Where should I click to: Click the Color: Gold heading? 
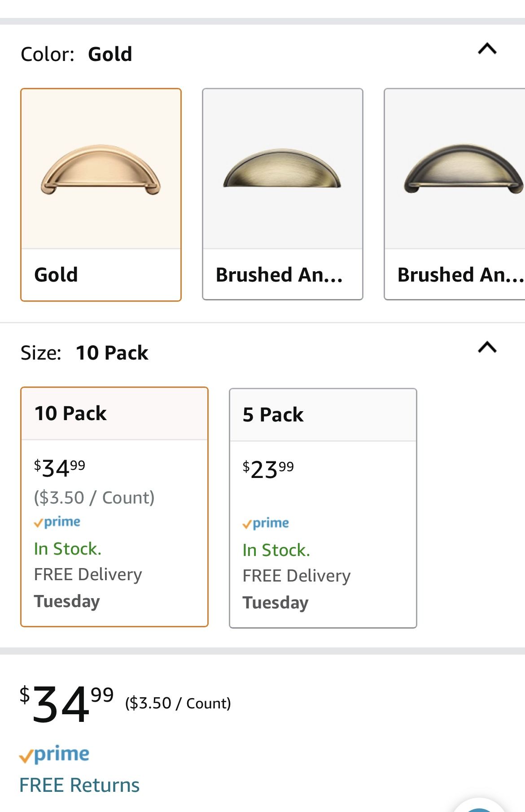coord(76,53)
